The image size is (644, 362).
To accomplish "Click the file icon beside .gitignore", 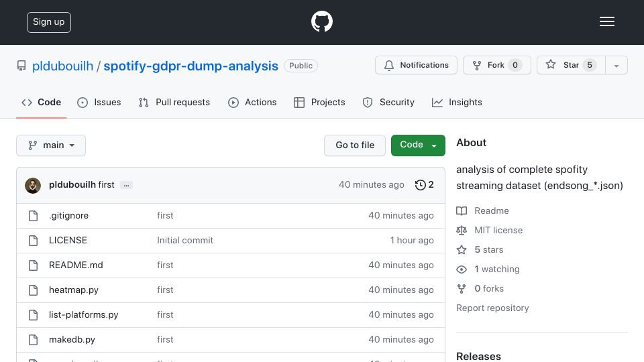I will click(x=34, y=216).
